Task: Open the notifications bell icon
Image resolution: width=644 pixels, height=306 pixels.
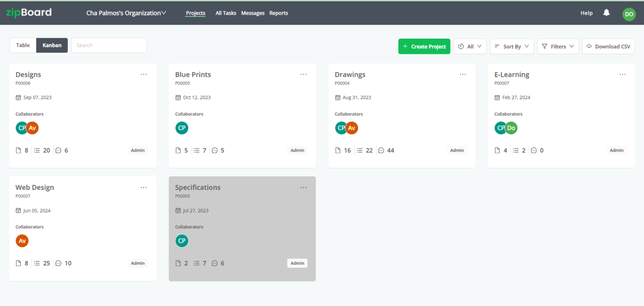Action: pyautogui.click(x=607, y=13)
